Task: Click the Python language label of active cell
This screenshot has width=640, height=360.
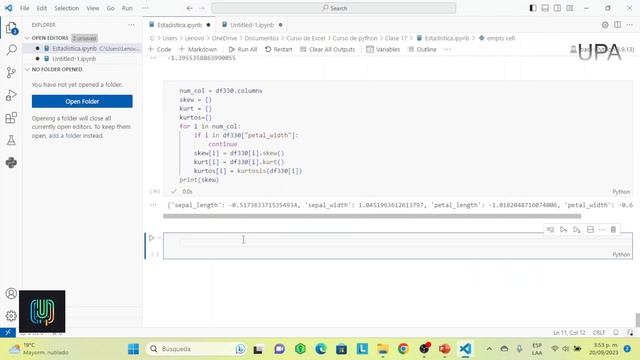Action: point(621,254)
